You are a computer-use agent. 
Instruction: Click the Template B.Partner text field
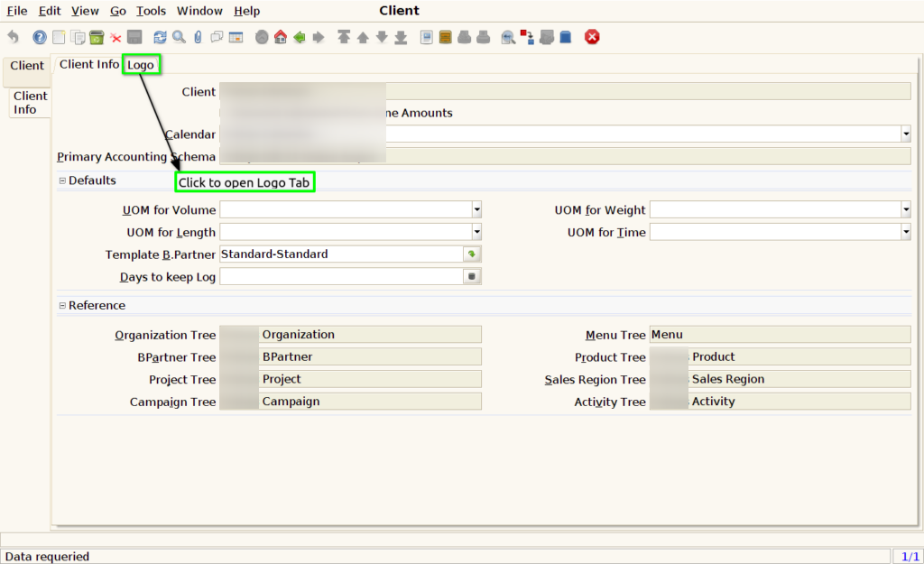click(x=342, y=254)
